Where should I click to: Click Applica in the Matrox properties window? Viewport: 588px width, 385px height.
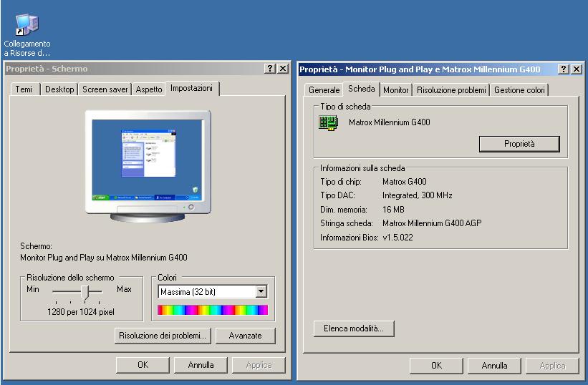coord(552,366)
